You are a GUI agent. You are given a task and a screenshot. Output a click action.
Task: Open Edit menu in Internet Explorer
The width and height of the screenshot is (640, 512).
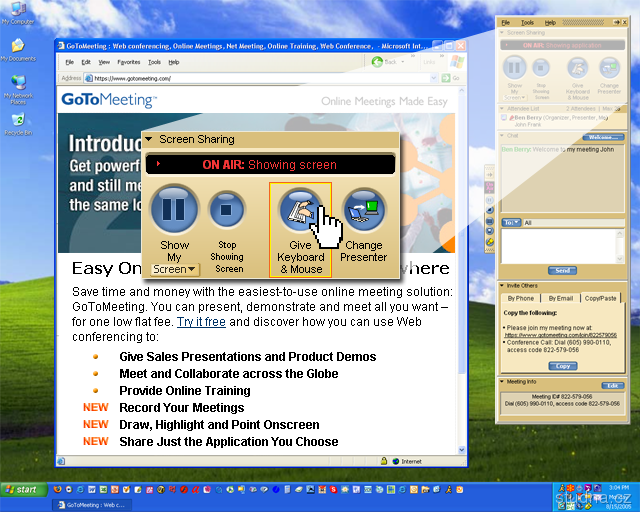86,62
